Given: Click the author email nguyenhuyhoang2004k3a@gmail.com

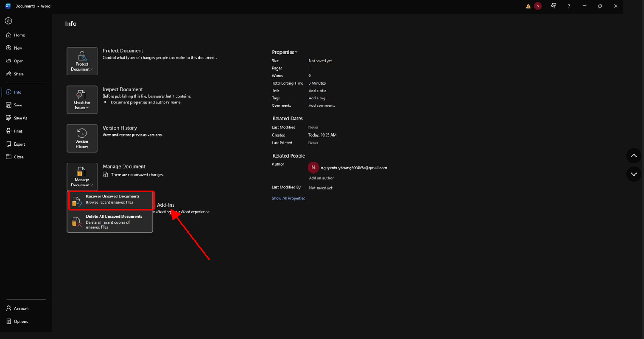Looking at the screenshot, I should pos(354,168).
